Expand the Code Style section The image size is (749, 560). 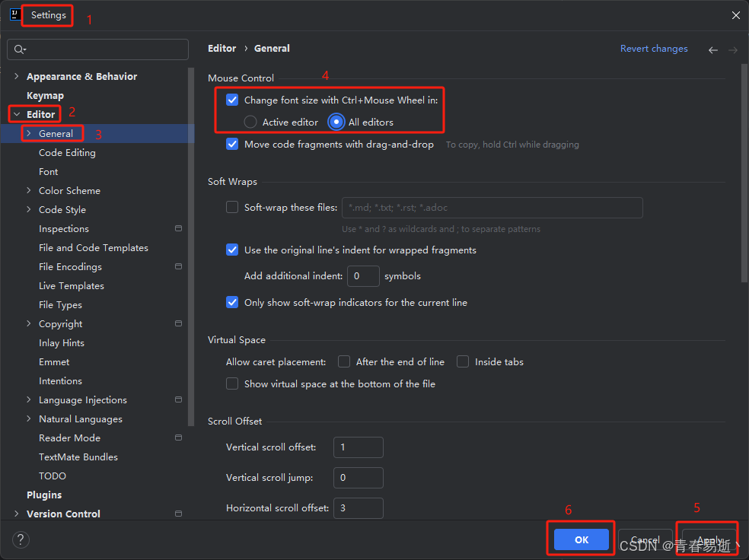coord(28,209)
